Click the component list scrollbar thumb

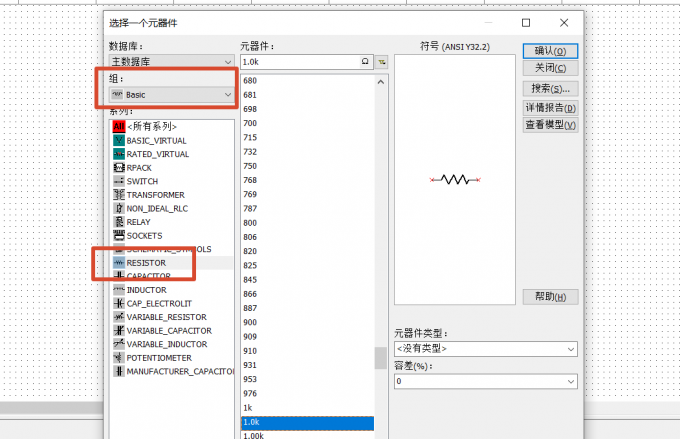tap(381, 358)
